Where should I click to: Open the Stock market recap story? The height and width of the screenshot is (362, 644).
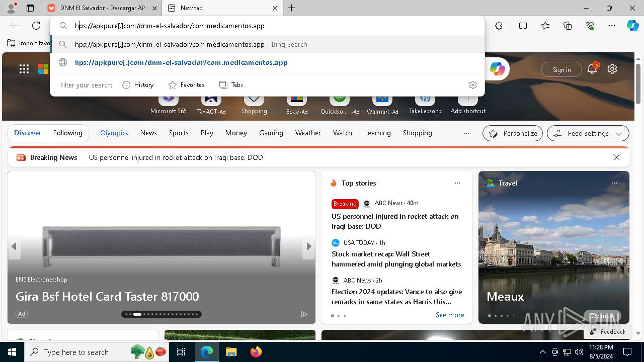coord(396,259)
